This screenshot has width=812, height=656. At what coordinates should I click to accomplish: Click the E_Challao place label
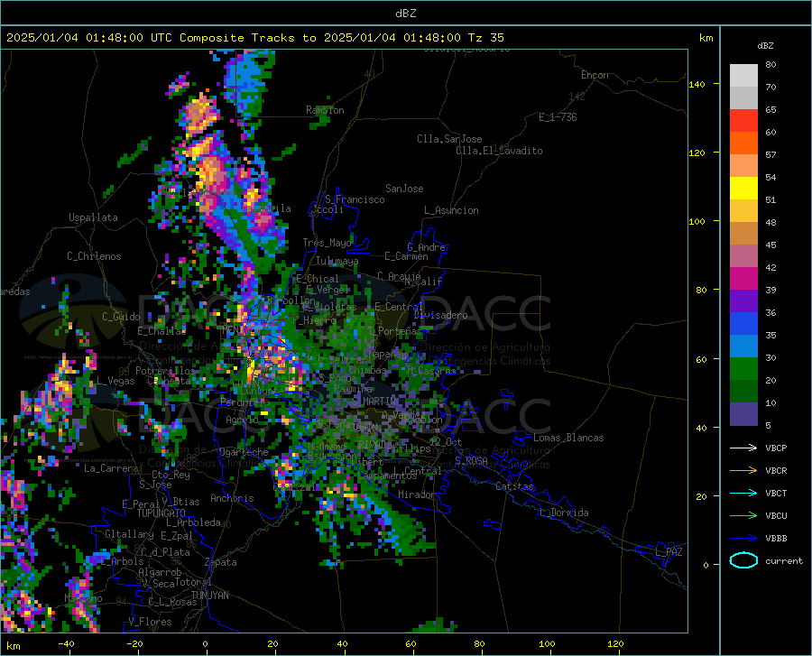point(161,331)
